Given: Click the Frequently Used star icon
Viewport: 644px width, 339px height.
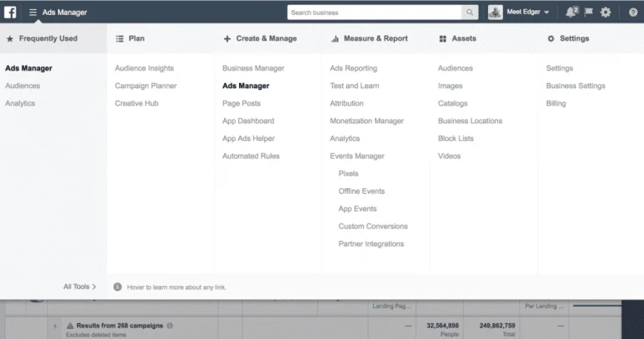Looking at the screenshot, I should tap(10, 39).
